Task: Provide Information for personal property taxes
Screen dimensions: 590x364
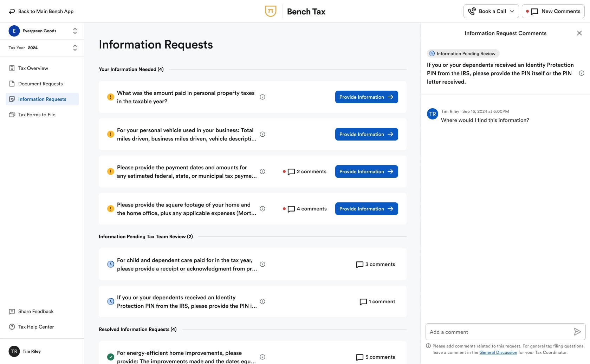Action: (x=367, y=97)
